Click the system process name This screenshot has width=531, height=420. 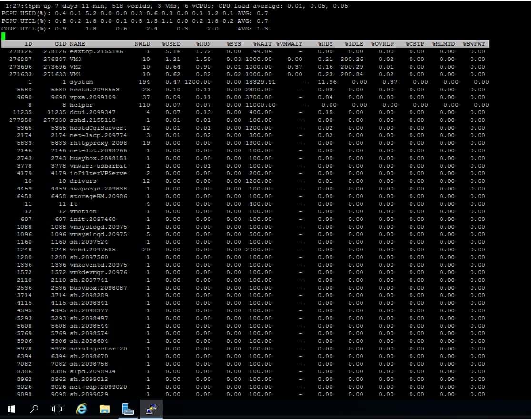click(81, 82)
